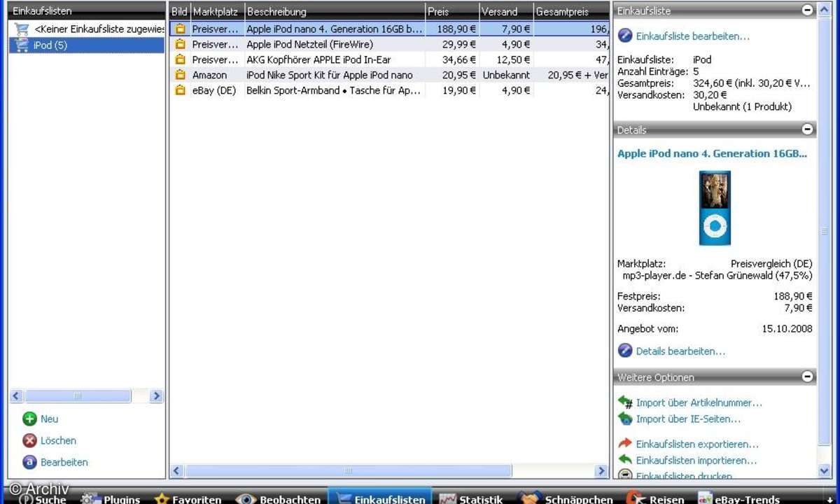840x504 pixels.
Task: Click the Einkaufslisten drucken icon
Action: pos(625,475)
